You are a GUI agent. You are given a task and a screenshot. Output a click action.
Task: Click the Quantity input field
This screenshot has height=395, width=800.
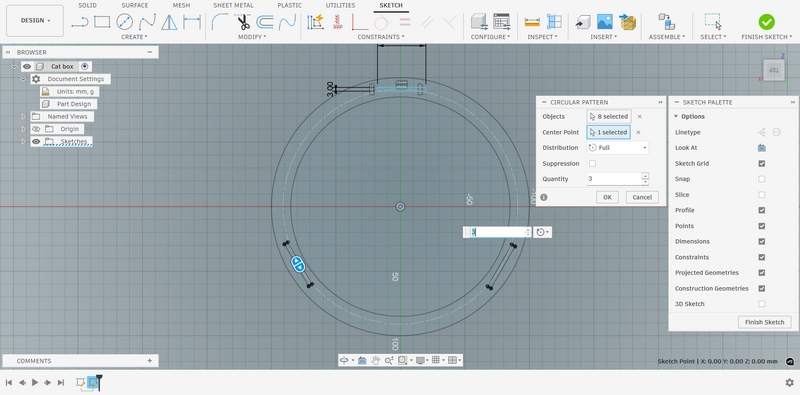[x=614, y=179]
